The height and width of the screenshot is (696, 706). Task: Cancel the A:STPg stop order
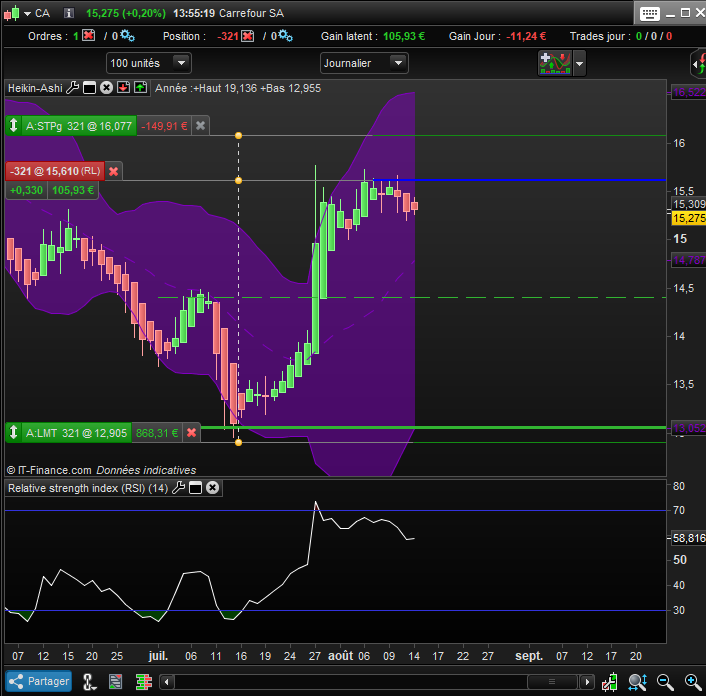[200, 126]
